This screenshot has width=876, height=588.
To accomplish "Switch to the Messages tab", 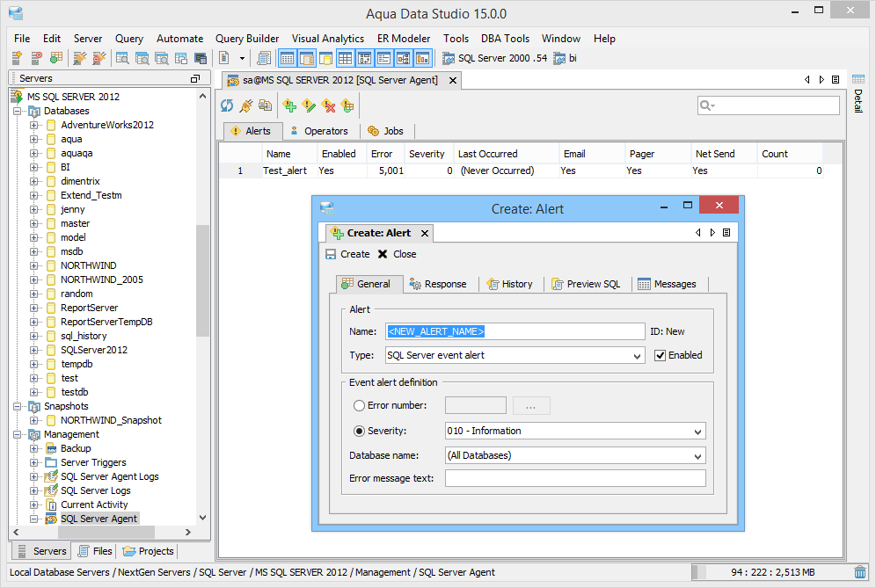I will (x=668, y=284).
